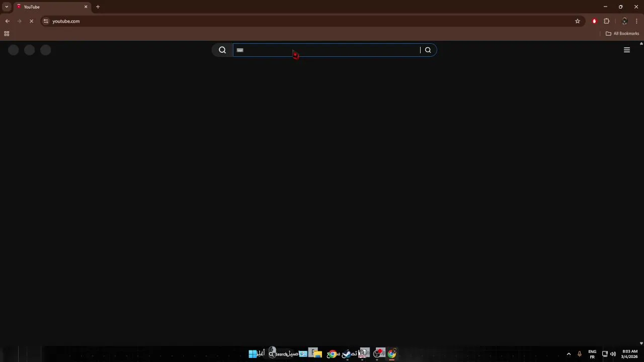The image size is (644, 362).
Task: Open the clock showing 8:03 AM
Action: (x=630, y=354)
